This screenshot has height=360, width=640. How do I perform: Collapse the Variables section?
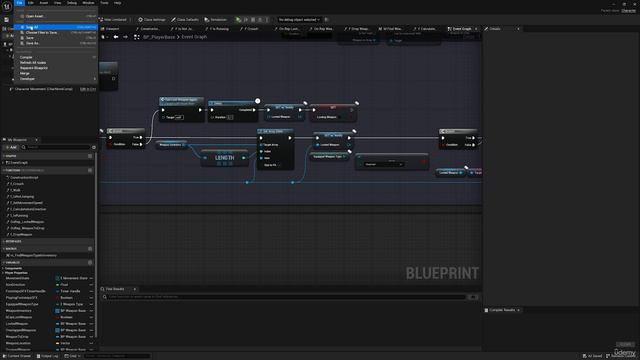(x=4, y=262)
